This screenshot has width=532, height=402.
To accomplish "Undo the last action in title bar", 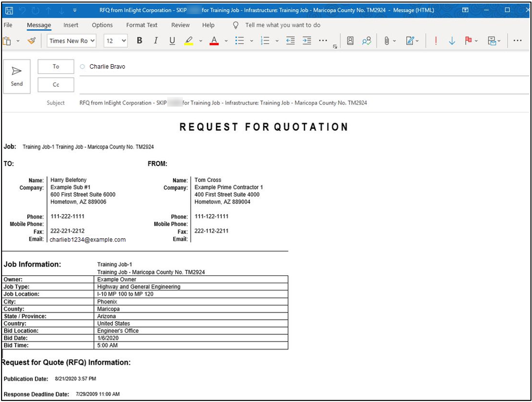I will pyautogui.click(x=22, y=11).
